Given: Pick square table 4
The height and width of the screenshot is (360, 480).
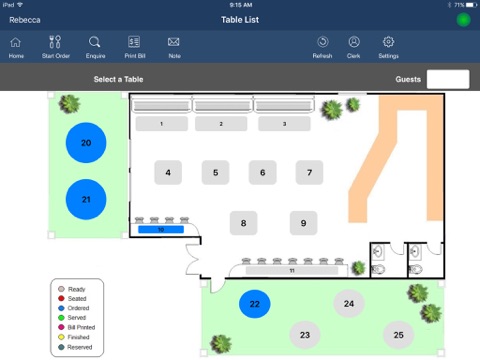Looking at the screenshot, I should (168, 172).
